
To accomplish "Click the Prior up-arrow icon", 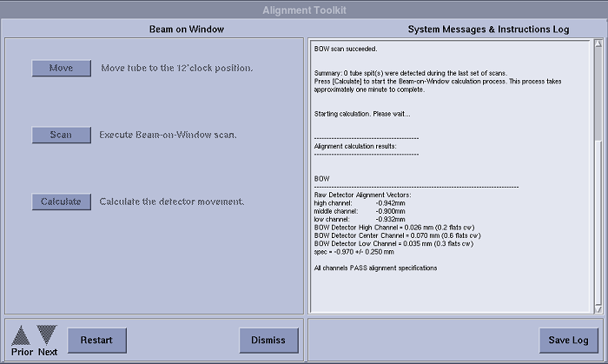I will [x=22, y=334].
